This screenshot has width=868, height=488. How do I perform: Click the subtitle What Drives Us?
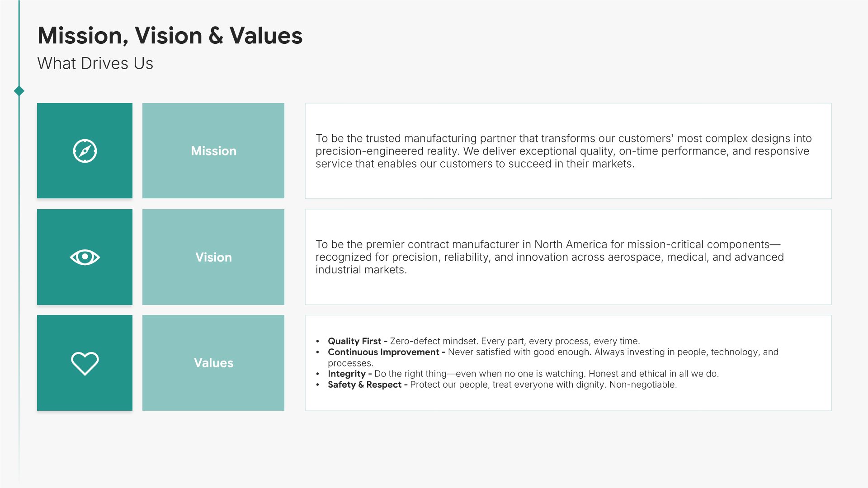(x=95, y=64)
